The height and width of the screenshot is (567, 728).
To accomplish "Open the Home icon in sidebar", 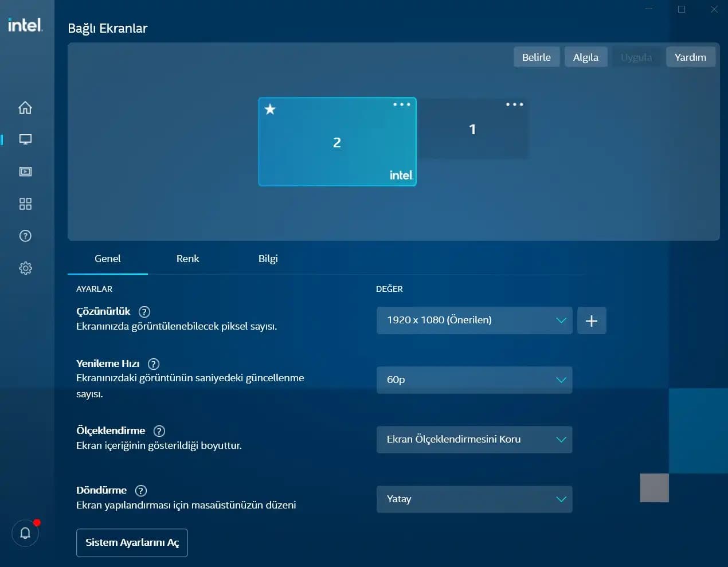I will point(25,108).
